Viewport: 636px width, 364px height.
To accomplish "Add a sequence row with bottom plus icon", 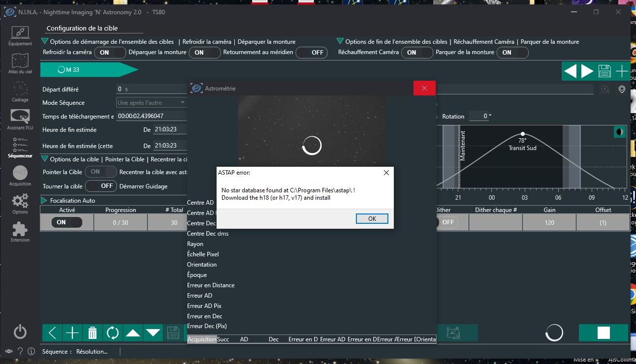I will 72,333.
